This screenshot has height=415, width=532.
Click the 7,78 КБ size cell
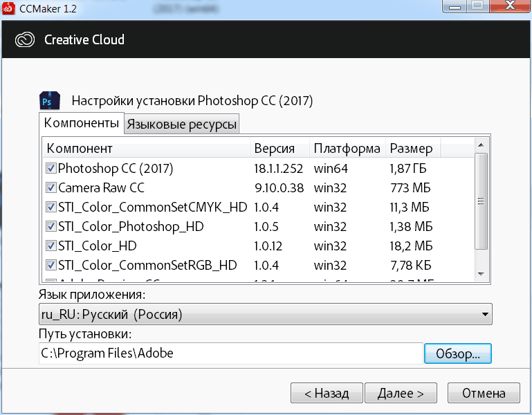click(410, 266)
